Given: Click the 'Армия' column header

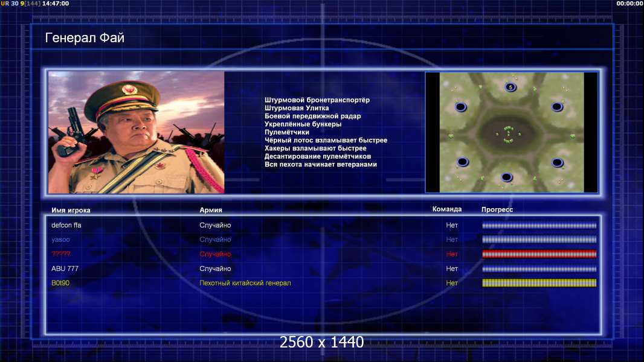Looking at the screenshot, I should coord(211,210).
